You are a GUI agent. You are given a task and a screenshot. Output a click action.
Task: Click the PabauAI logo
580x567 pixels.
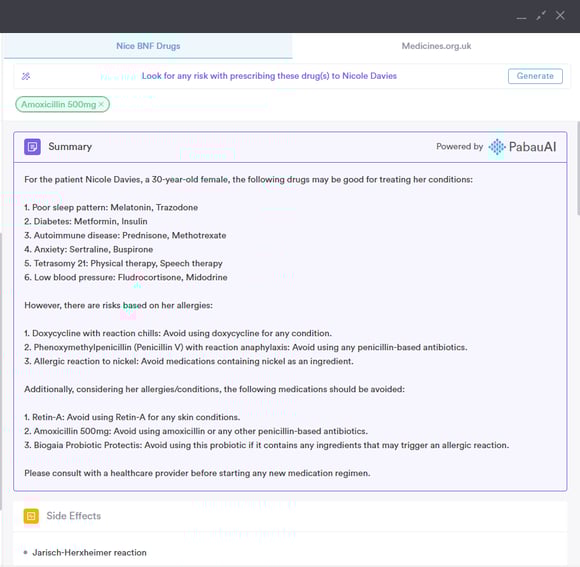click(x=522, y=147)
